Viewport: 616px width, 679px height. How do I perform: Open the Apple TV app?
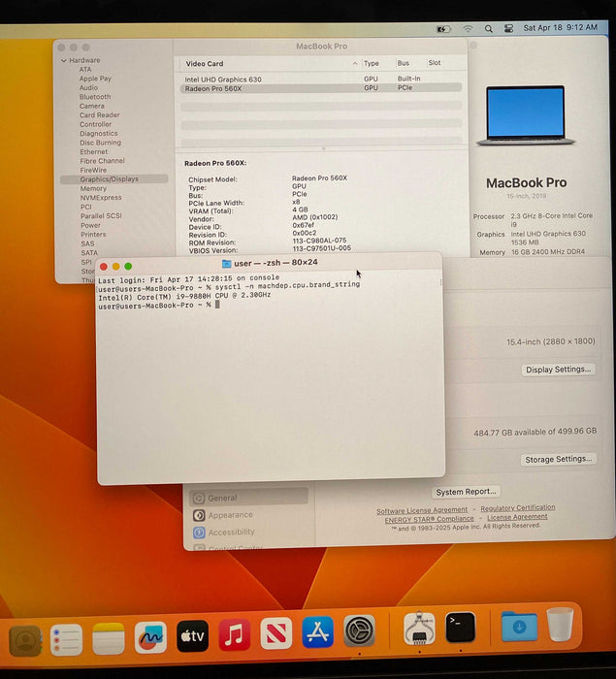192,635
